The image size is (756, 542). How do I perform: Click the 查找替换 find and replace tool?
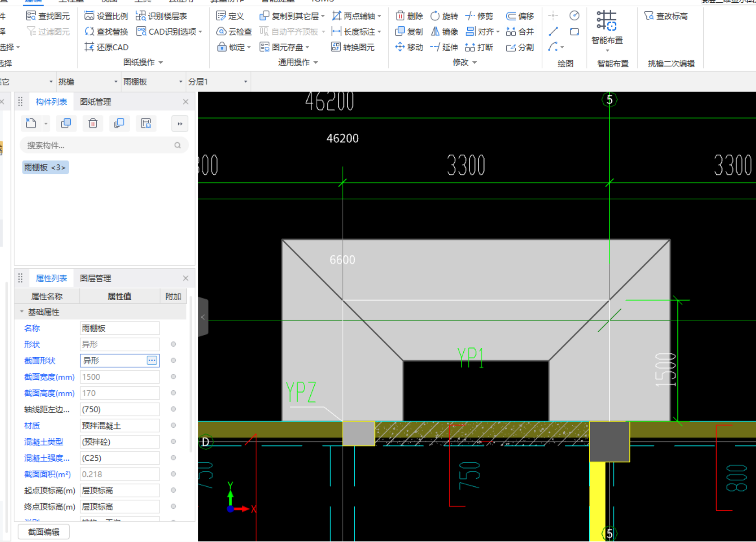pyautogui.click(x=106, y=32)
